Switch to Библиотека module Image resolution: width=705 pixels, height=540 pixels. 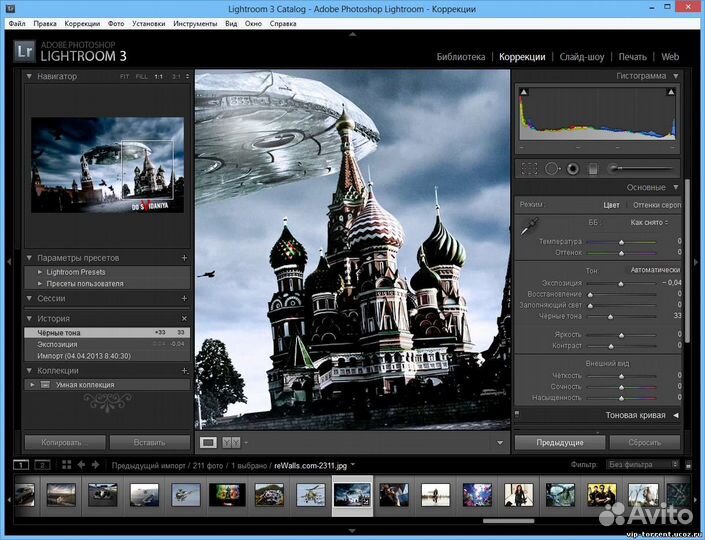(461, 57)
